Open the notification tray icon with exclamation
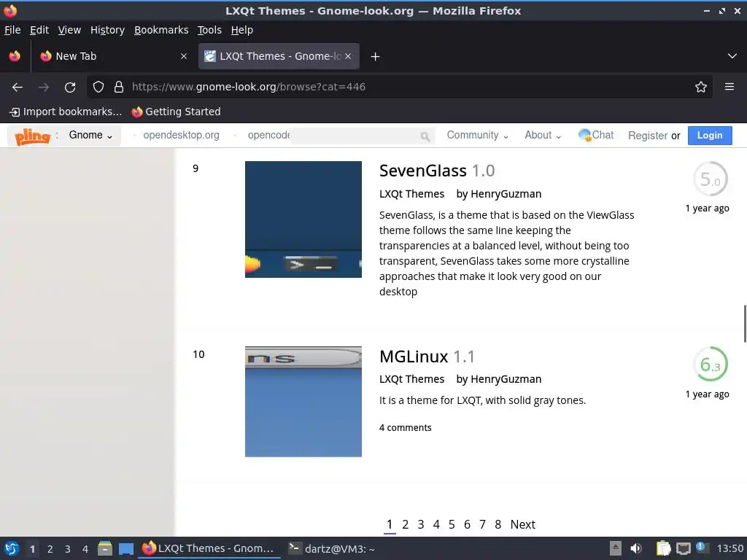The height and width of the screenshot is (560, 747). coord(701,548)
